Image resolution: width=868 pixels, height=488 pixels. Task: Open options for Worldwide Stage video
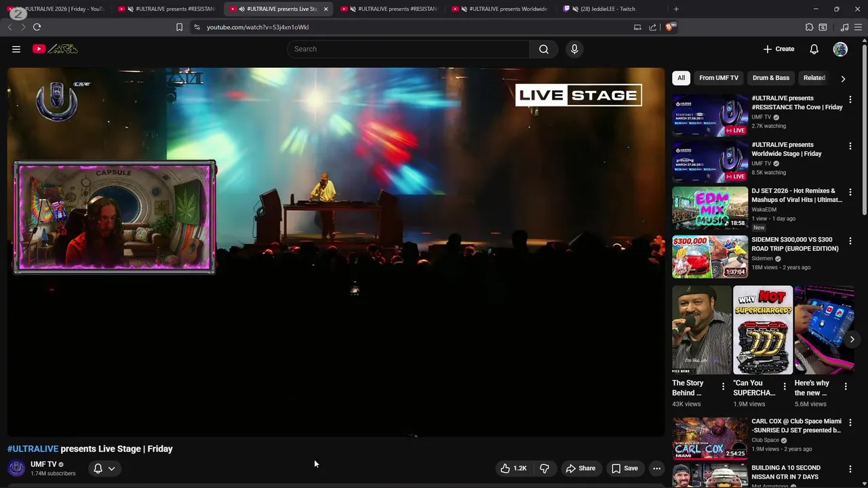pyautogui.click(x=850, y=146)
